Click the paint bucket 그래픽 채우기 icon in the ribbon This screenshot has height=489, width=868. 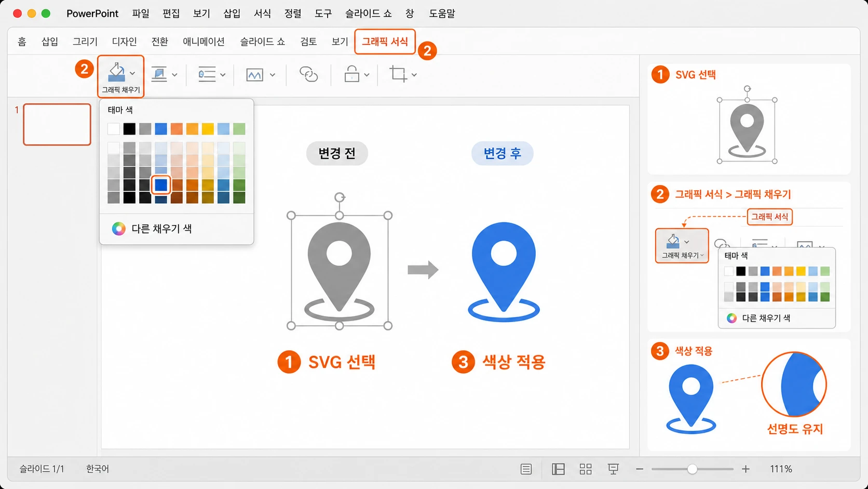tap(117, 73)
